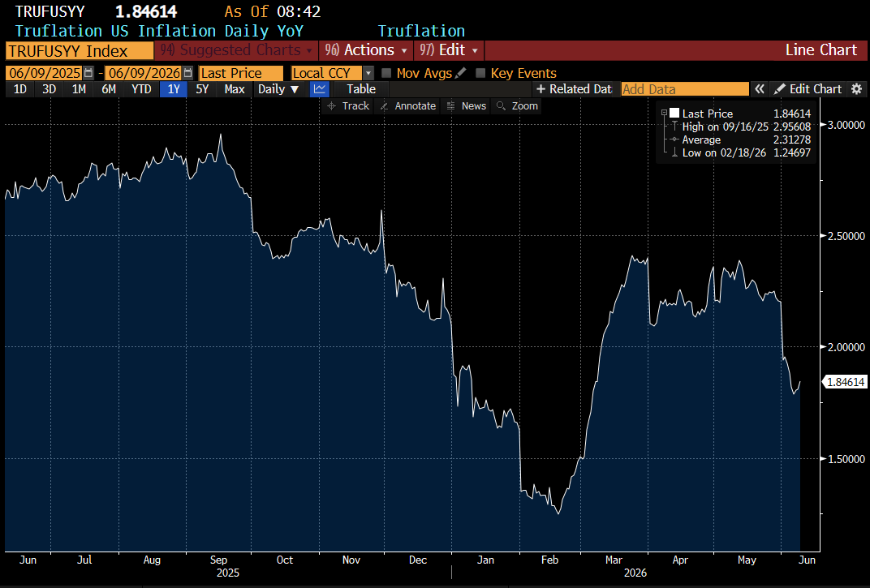Click the end date field 06/09/2026
The height and width of the screenshot is (588, 870).
coord(144,73)
